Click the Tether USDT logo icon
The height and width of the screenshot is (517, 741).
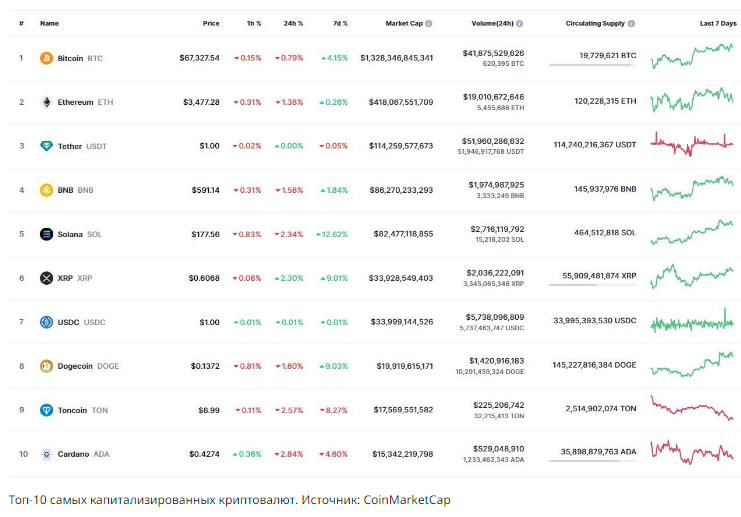pyautogui.click(x=46, y=146)
